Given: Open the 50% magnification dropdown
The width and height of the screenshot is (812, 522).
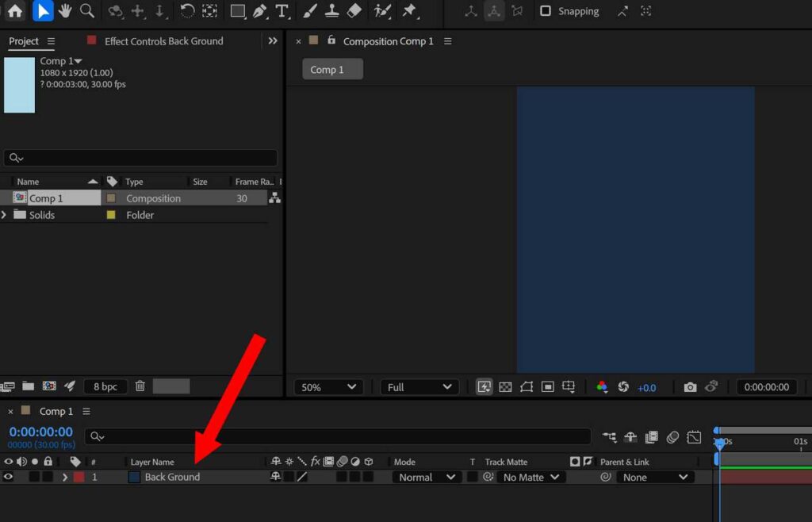Looking at the screenshot, I should point(328,387).
